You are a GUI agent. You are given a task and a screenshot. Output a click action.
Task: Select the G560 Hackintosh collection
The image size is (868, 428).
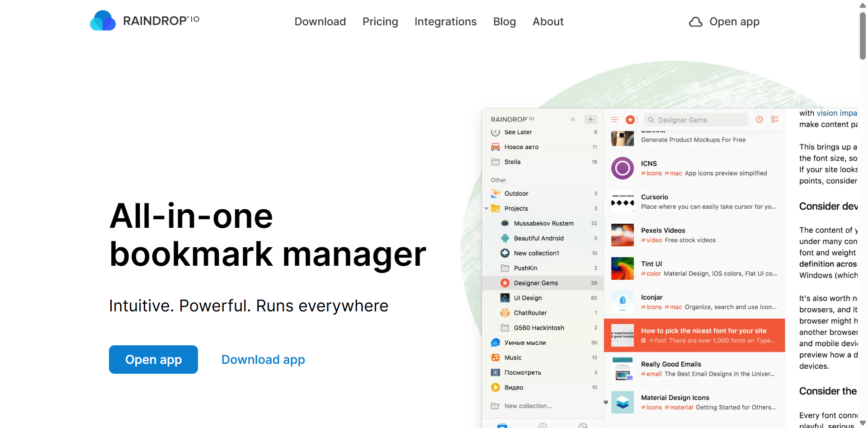point(542,328)
